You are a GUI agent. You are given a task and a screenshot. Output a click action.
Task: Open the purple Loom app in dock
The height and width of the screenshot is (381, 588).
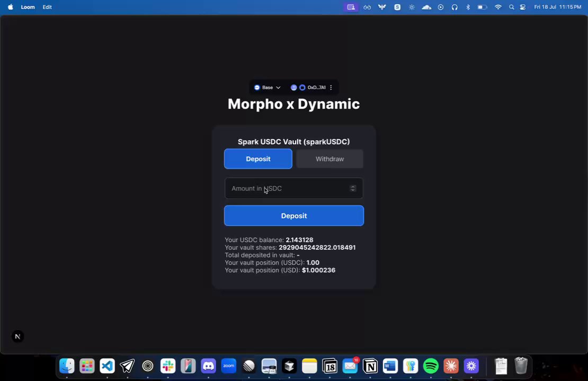[x=471, y=366]
